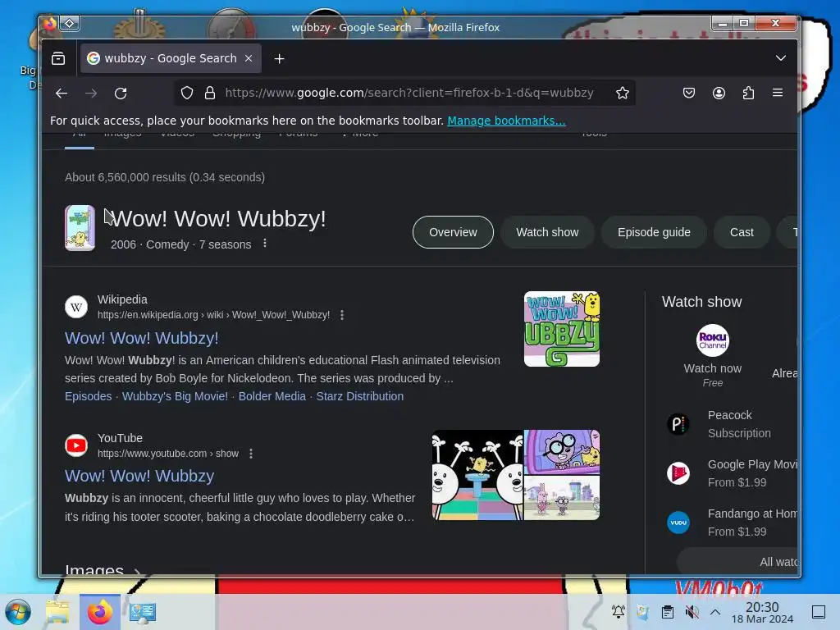
Task: Open more options for the Wikipedia result
Action: (x=342, y=315)
